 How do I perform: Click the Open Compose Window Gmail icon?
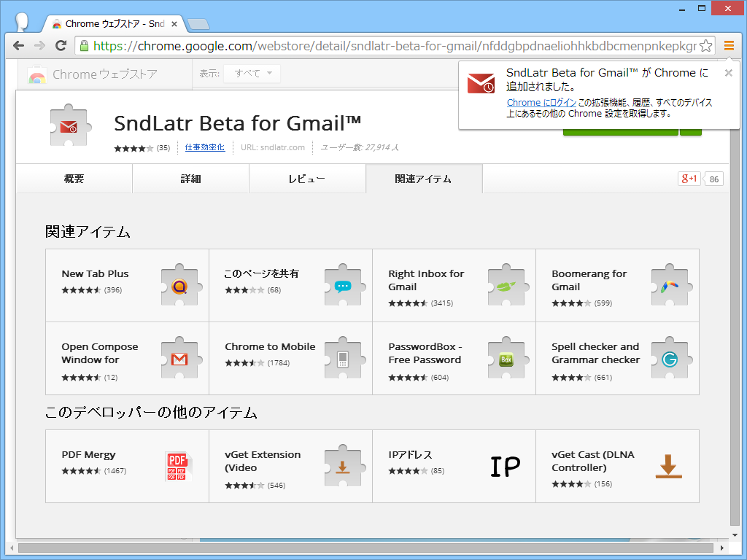pos(179,359)
